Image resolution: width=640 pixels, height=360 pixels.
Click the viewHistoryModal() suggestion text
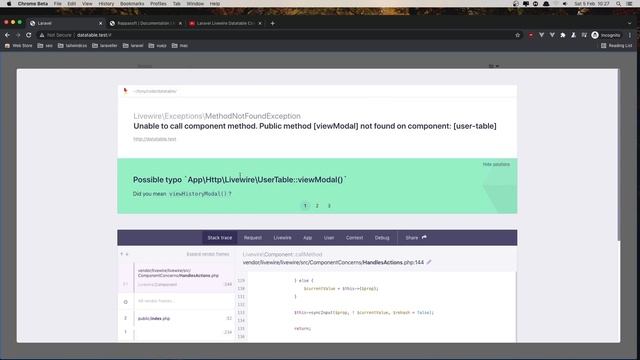click(x=198, y=193)
